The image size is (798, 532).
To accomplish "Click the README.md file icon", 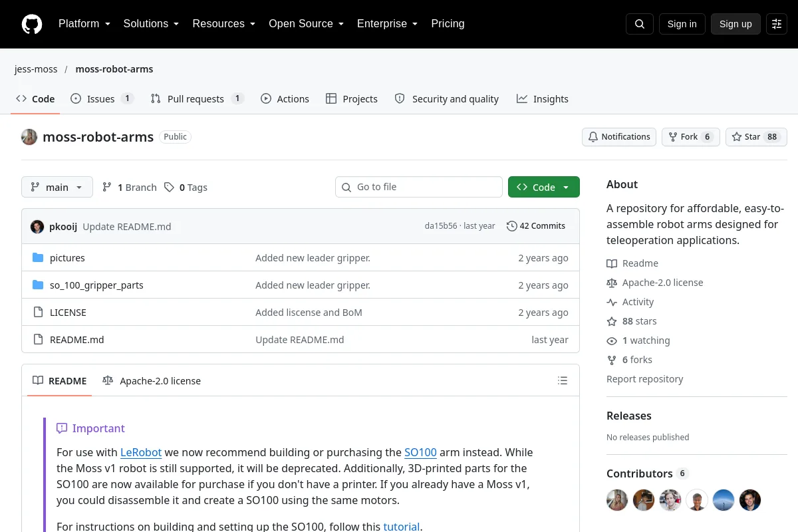I will point(38,340).
